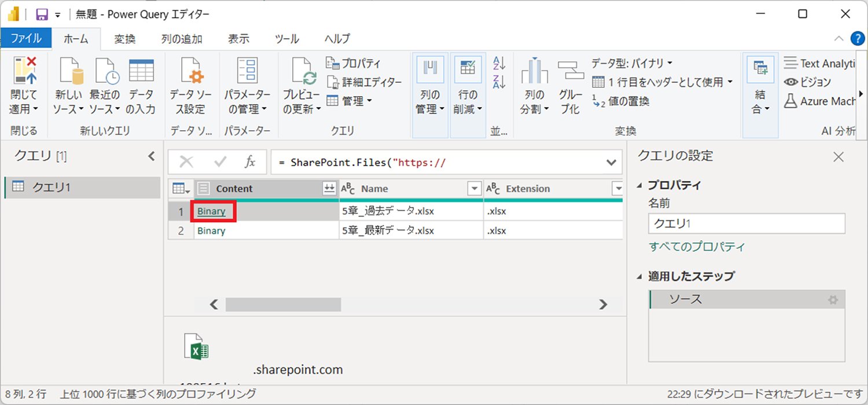Select cell 5章_最新データ.xlsx

click(x=411, y=231)
